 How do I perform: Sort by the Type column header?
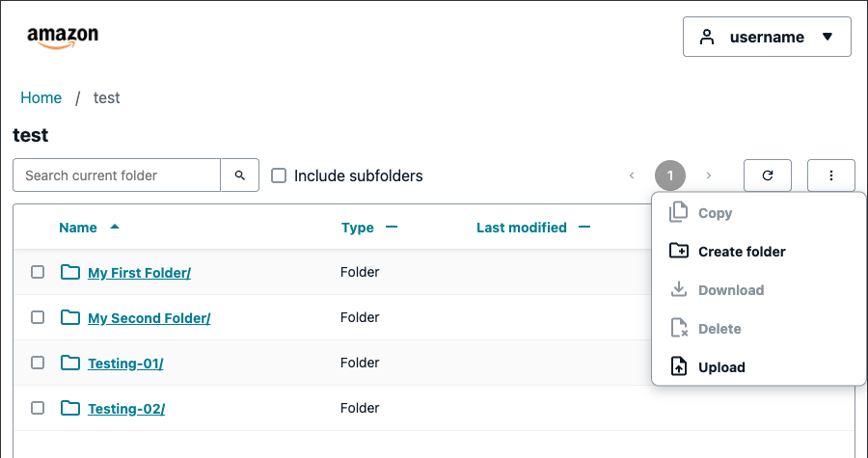[x=357, y=228]
